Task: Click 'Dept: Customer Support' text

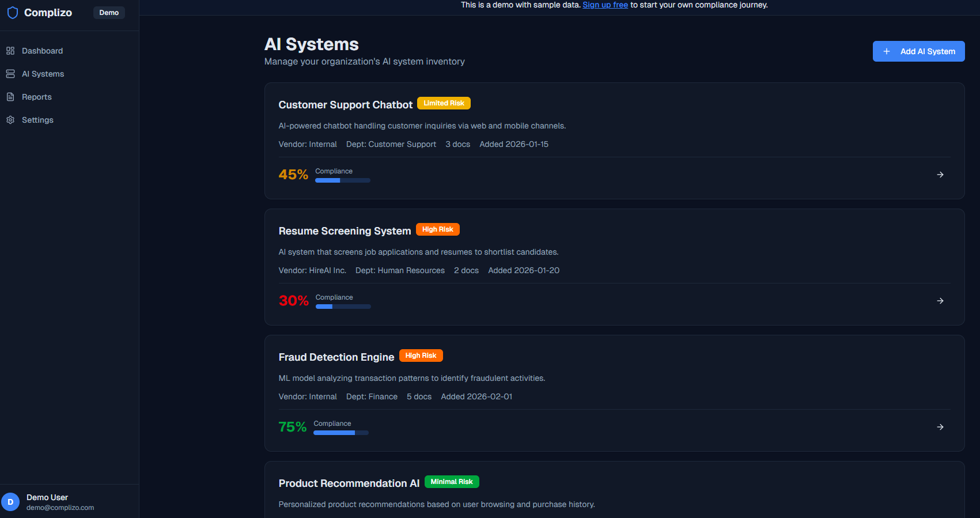Action: tap(391, 144)
